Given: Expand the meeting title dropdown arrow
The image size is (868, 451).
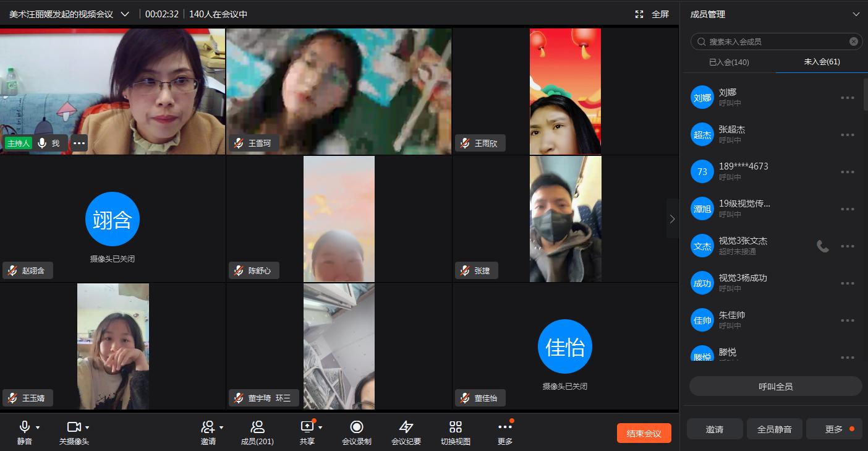Looking at the screenshot, I should tap(125, 14).
